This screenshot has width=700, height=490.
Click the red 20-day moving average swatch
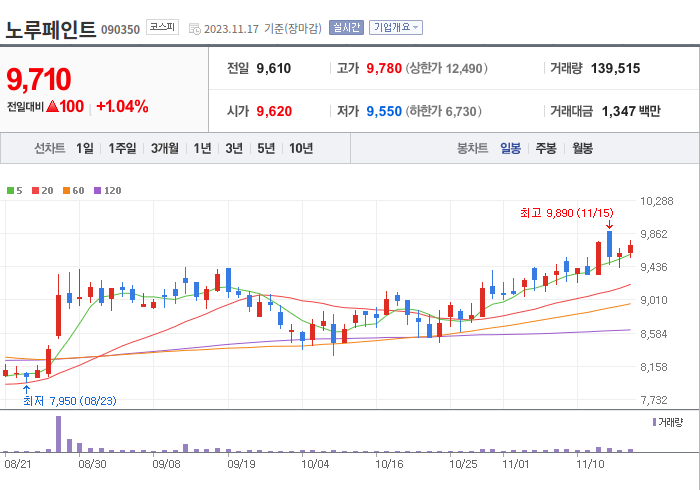[x=35, y=191]
